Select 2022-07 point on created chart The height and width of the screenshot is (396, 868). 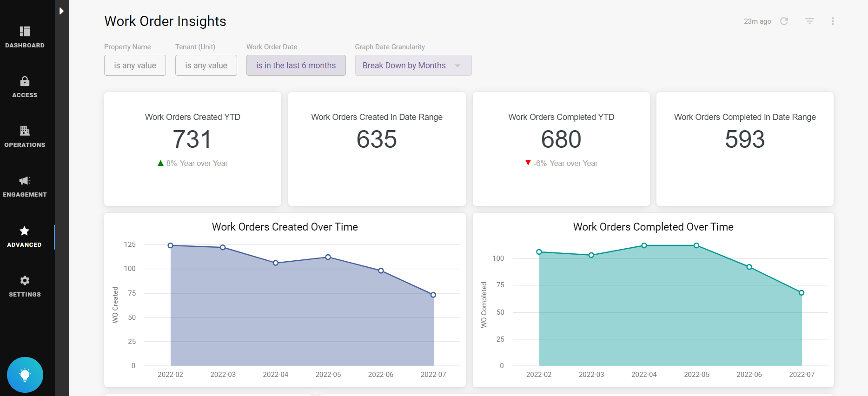coord(433,295)
